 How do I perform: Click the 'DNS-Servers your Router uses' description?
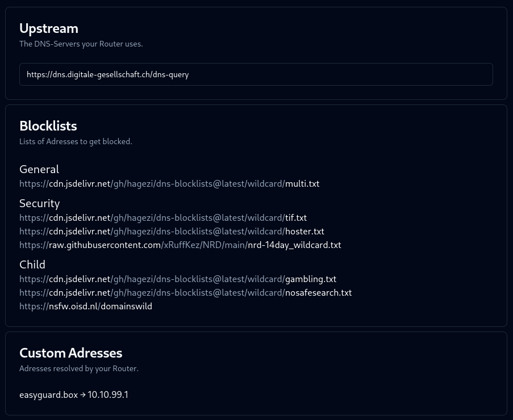81,44
